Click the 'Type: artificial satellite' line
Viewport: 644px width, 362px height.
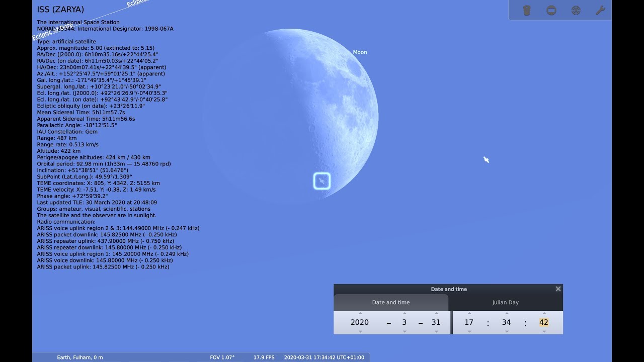point(66,42)
